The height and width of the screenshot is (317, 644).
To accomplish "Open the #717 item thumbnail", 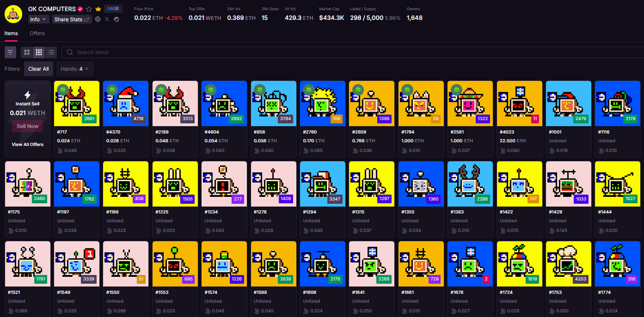I will coord(77,104).
